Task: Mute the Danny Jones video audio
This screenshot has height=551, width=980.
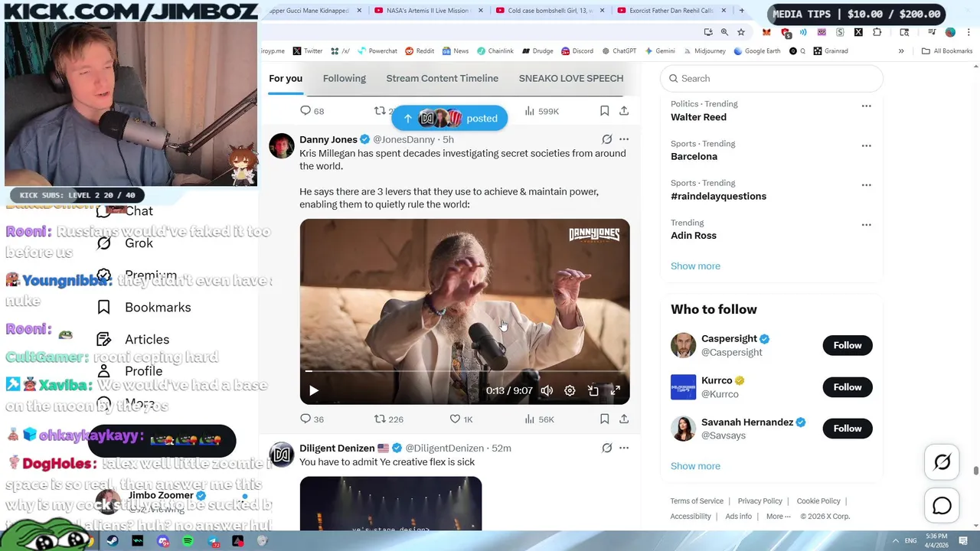Action: (547, 391)
